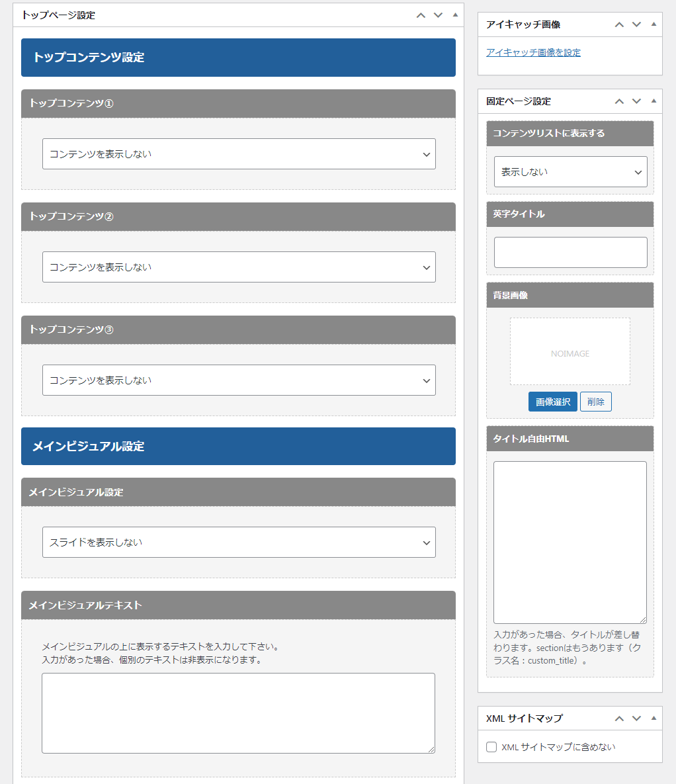Click the アイキャッチ画像を設定 link
This screenshot has width=676, height=784.
pyautogui.click(x=533, y=52)
